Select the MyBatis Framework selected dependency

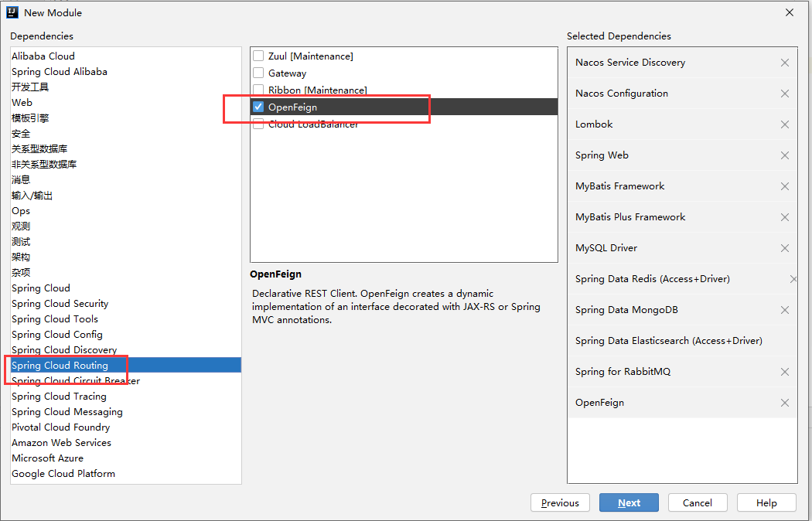(x=682, y=186)
